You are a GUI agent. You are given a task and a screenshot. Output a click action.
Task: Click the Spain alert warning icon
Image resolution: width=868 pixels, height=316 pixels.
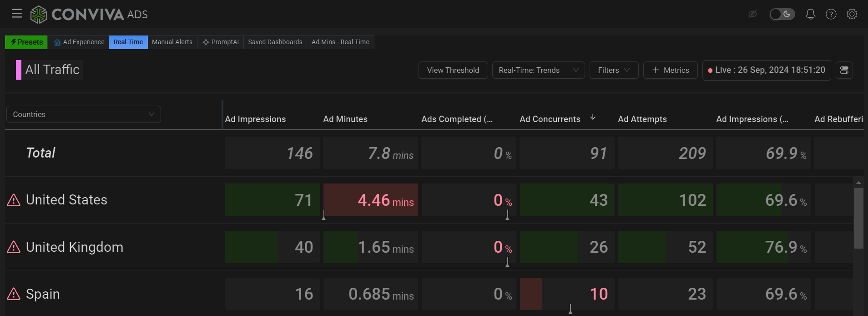[x=14, y=294]
